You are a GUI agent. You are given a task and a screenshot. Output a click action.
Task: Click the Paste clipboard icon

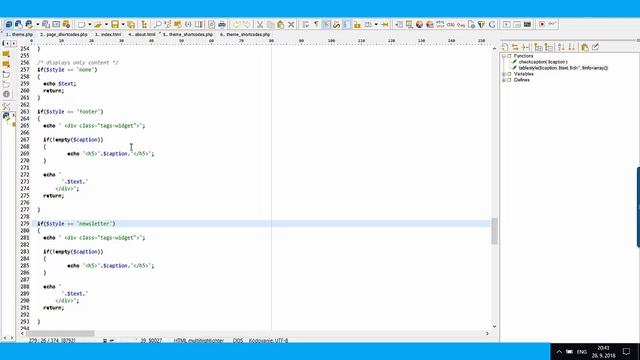pyautogui.click(x=280, y=24)
